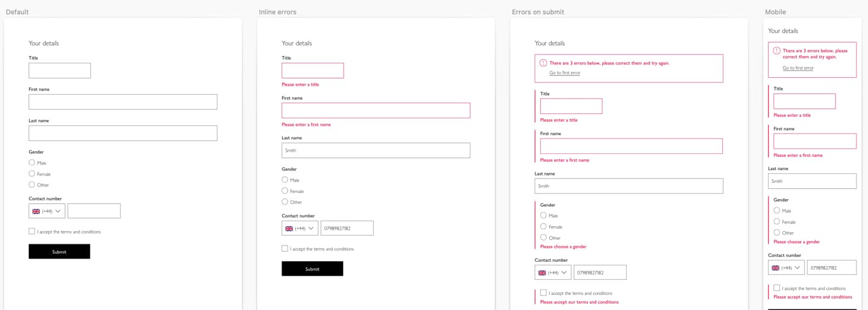Click the UK flag in the Default form
Screen dimensions: 868x310
[x=36, y=211]
